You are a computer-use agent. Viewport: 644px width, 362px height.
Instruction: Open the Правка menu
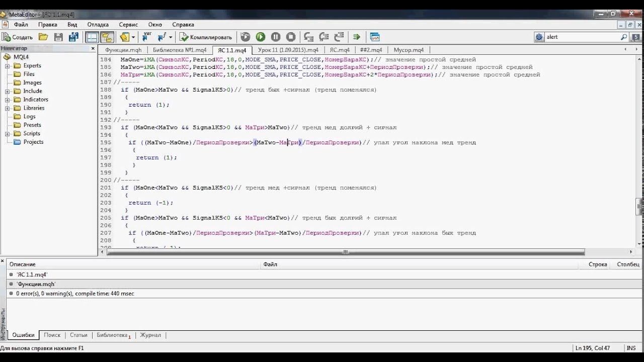48,24
